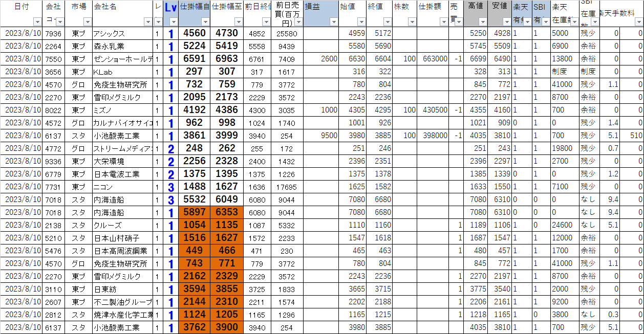Open the 日付 column filter dropdown
The width and height of the screenshot is (644, 334).
[37, 22]
